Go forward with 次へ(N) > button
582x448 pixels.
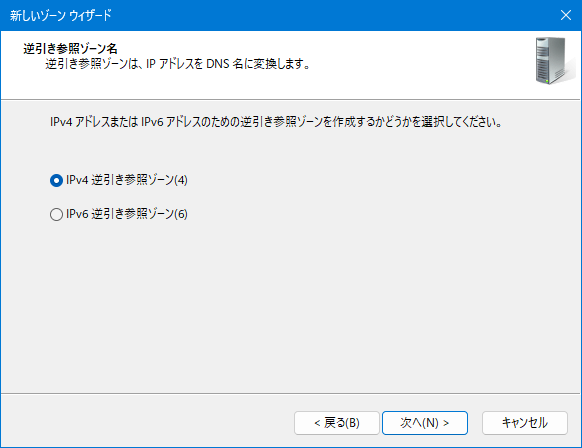coord(425,423)
